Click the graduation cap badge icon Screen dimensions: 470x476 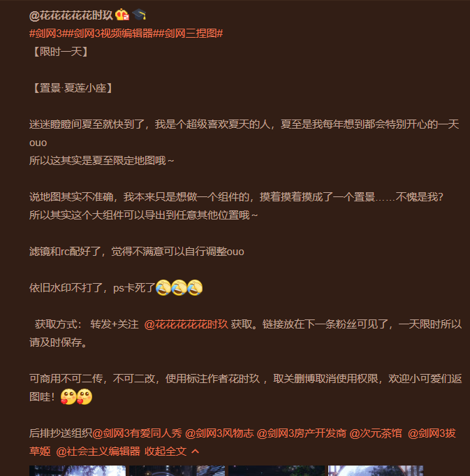pos(139,15)
